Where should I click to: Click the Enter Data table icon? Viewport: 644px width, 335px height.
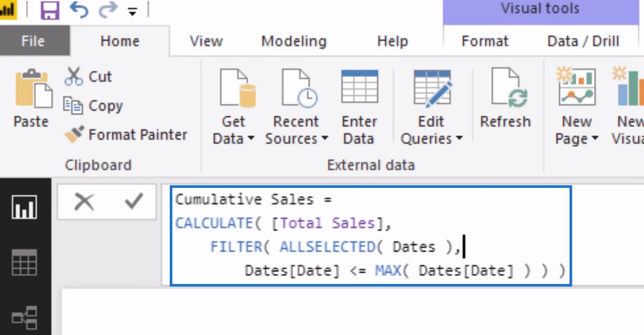click(x=360, y=87)
